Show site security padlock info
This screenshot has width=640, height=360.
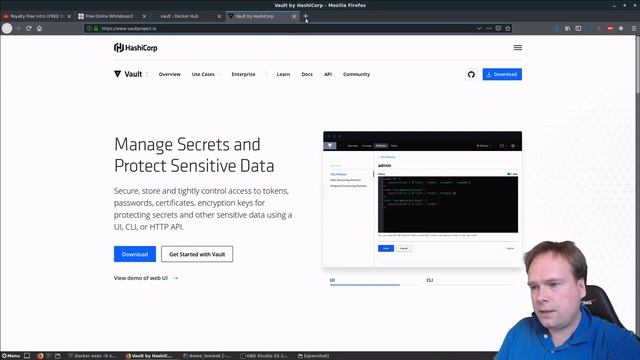[x=96, y=29]
